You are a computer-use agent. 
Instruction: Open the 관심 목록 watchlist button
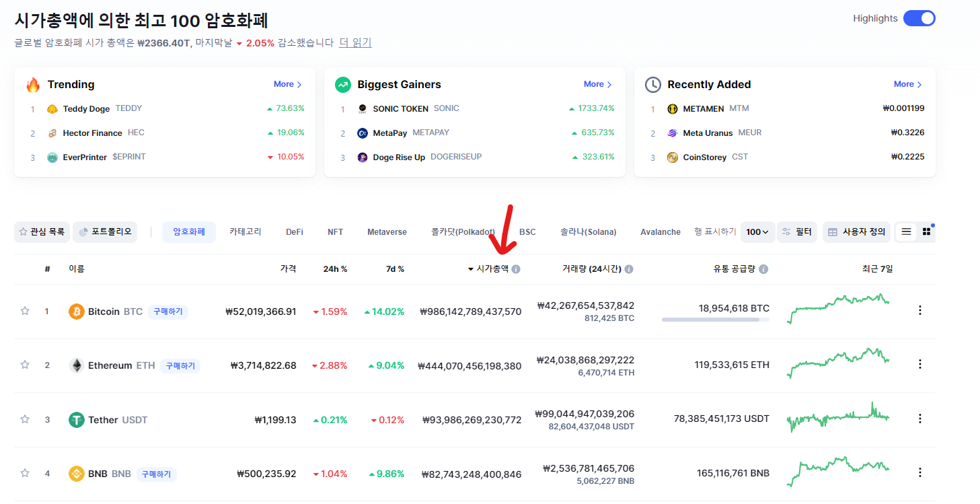point(42,232)
